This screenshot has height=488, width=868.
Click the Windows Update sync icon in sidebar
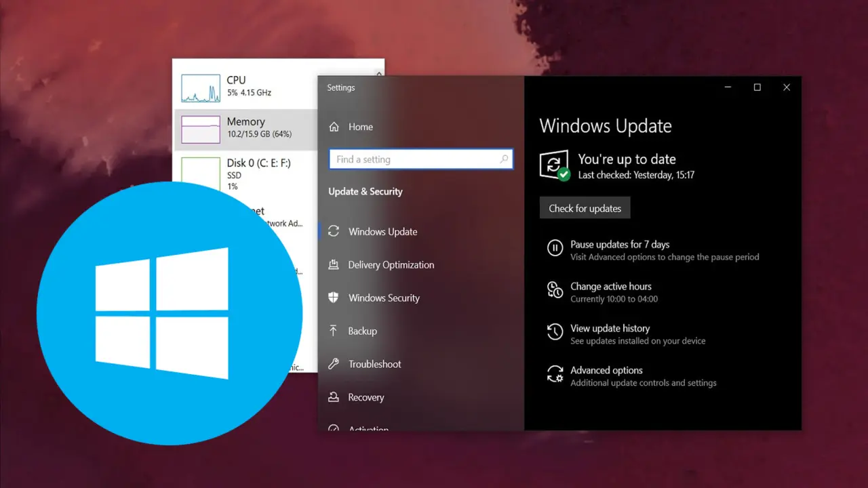click(334, 231)
